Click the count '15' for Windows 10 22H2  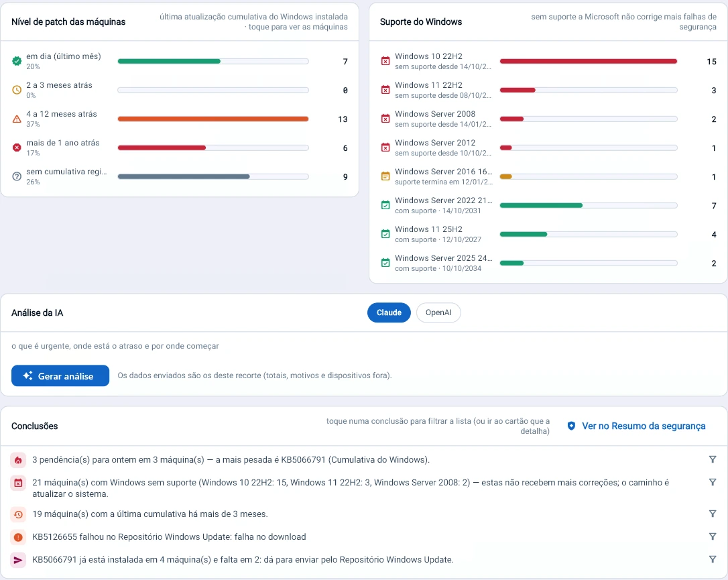coord(711,62)
